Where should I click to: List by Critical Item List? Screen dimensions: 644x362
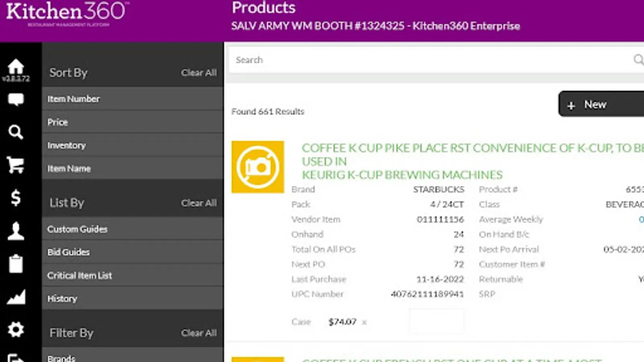pos(133,276)
